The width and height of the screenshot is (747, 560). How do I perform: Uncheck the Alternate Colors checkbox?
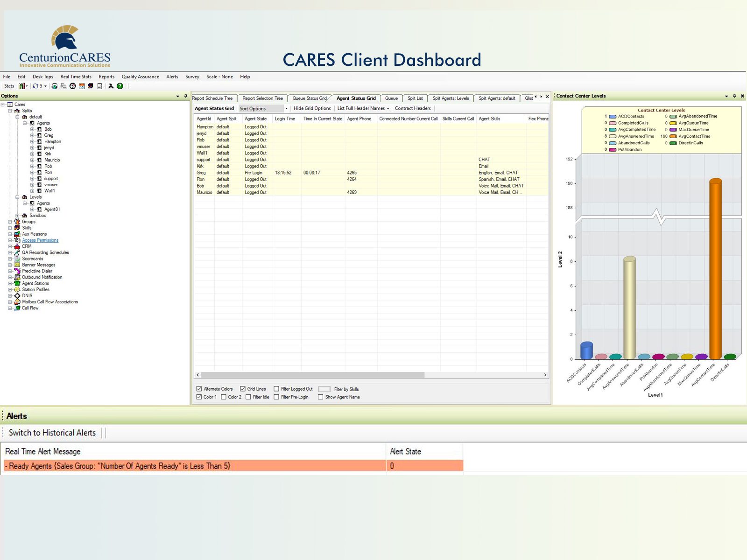[x=199, y=389]
